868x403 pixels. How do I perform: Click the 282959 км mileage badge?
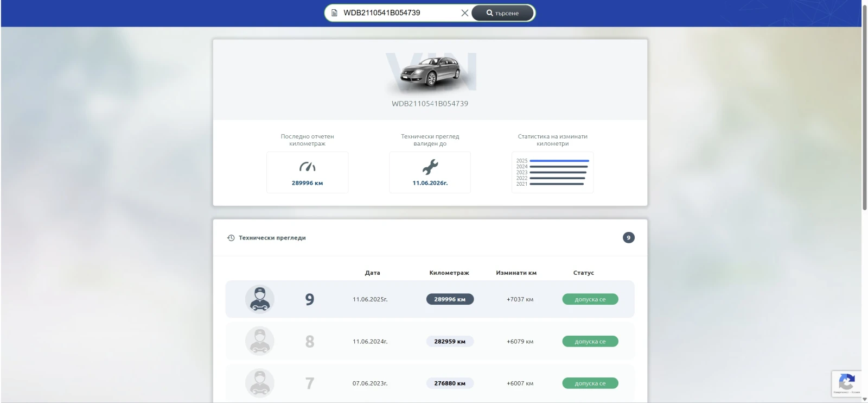pos(450,342)
